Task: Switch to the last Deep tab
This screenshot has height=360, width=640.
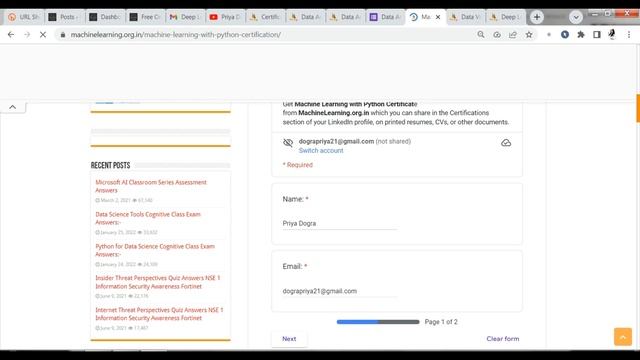Action: point(505,17)
